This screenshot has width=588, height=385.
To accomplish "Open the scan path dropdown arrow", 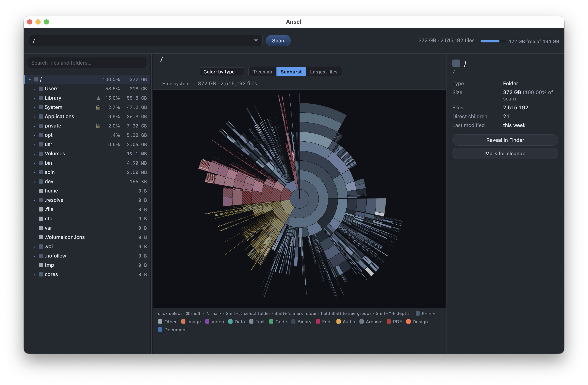I will [x=256, y=41].
